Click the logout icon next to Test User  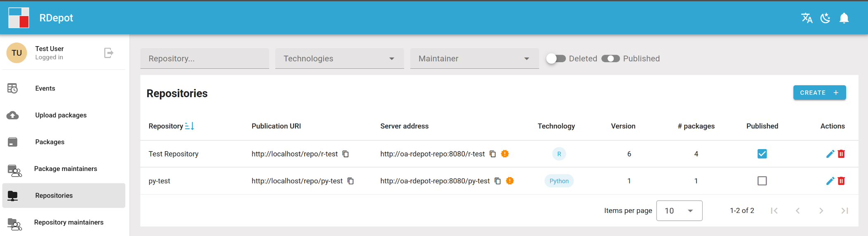(x=108, y=53)
